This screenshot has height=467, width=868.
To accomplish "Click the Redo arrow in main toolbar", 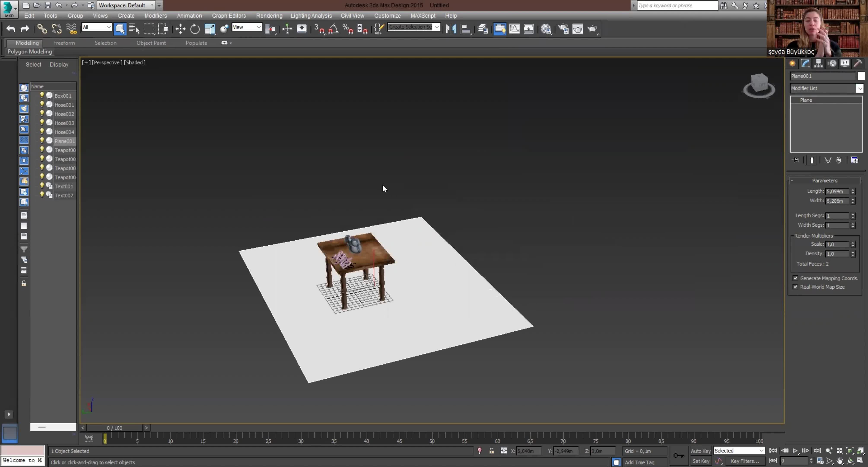I will click(x=25, y=29).
